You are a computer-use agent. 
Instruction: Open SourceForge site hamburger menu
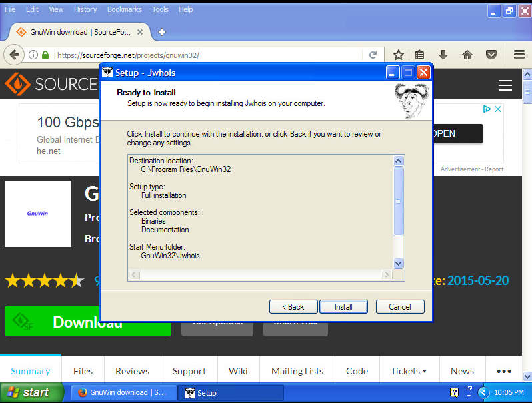pyautogui.click(x=505, y=85)
